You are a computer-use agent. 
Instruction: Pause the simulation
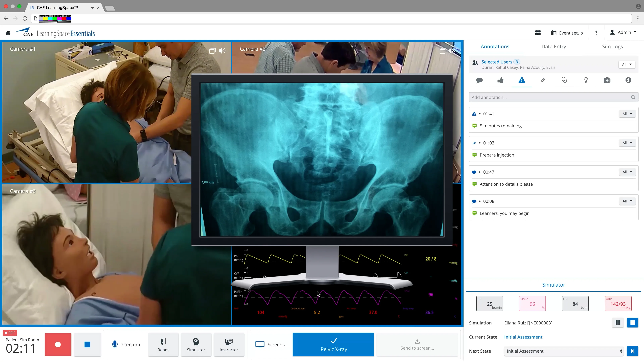618,323
